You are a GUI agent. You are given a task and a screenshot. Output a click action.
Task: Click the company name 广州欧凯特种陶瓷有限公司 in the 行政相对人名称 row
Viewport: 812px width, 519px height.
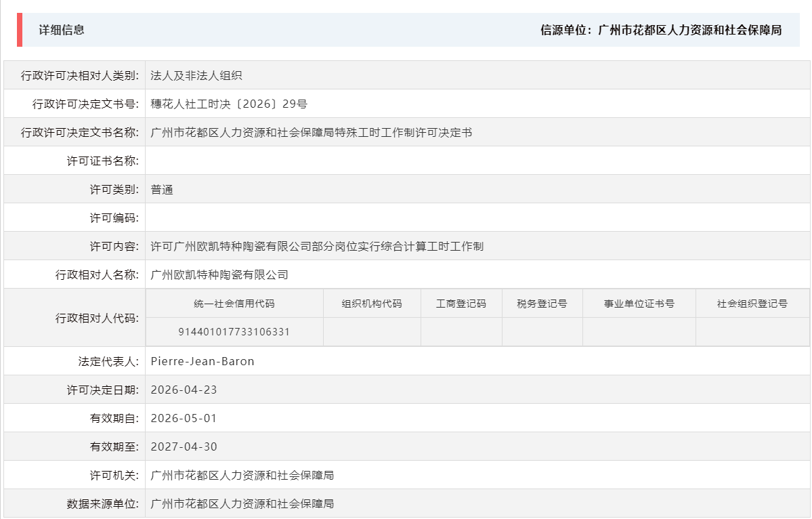click(x=219, y=275)
